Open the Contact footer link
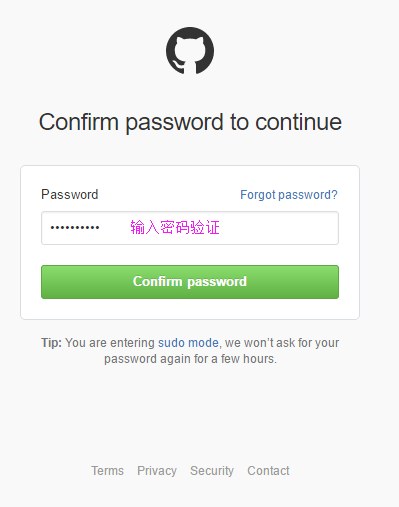Screen dimensions: 399x507 (x=268, y=471)
